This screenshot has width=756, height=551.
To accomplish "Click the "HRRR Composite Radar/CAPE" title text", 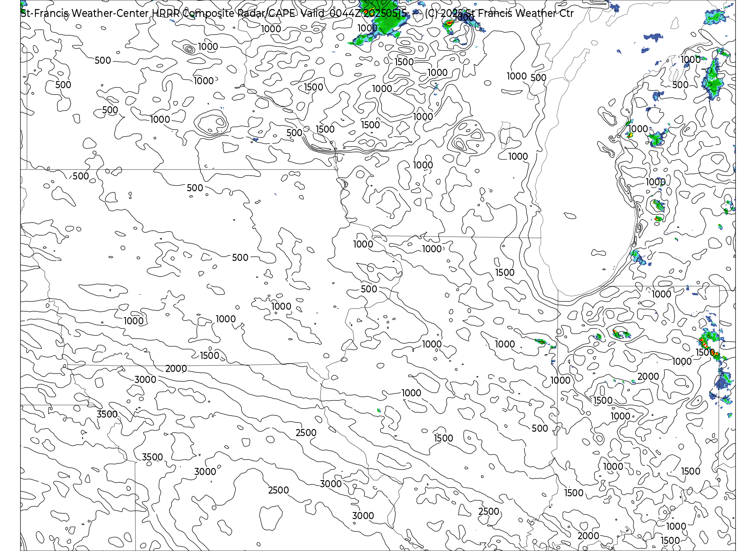I will (x=224, y=13).
